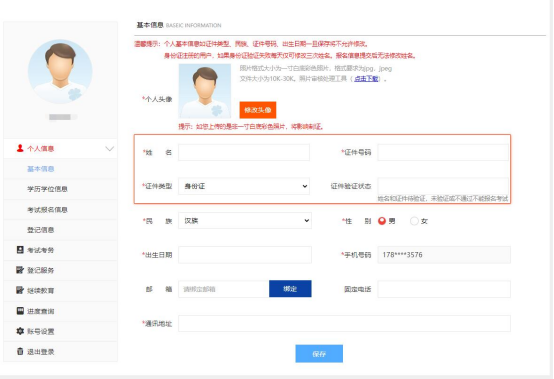Click the orange 修改头像 button

[x=258, y=110]
